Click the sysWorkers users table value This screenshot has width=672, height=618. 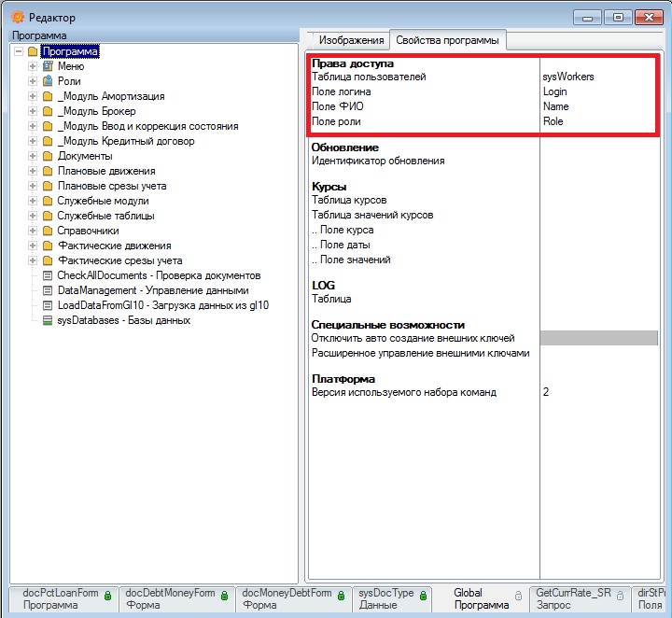pos(568,77)
